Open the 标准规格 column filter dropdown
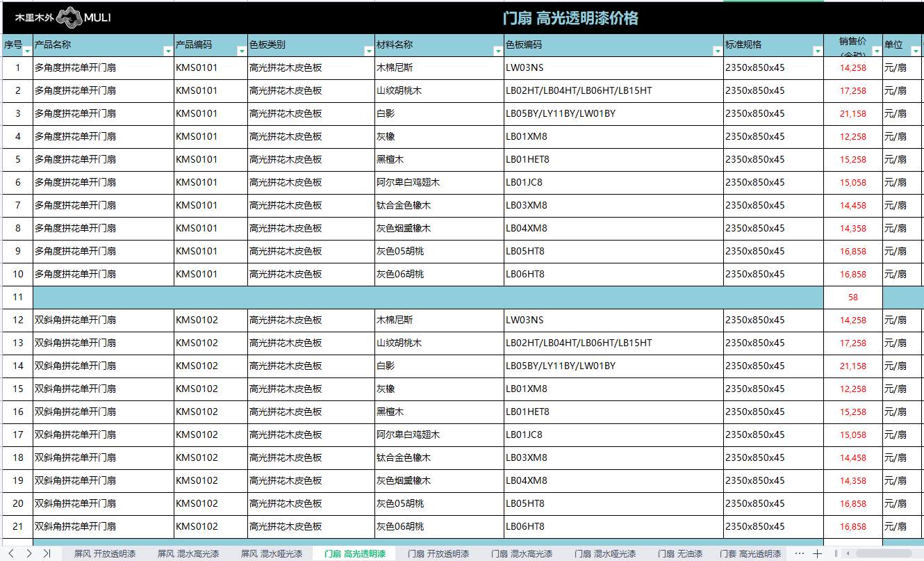 pos(818,51)
